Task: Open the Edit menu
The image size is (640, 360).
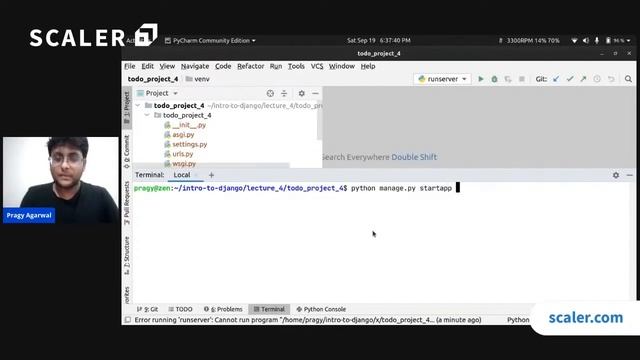Action: [147, 66]
